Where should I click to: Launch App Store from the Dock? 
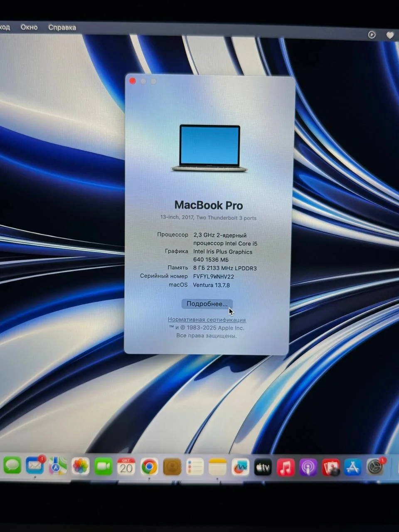coord(353,467)
